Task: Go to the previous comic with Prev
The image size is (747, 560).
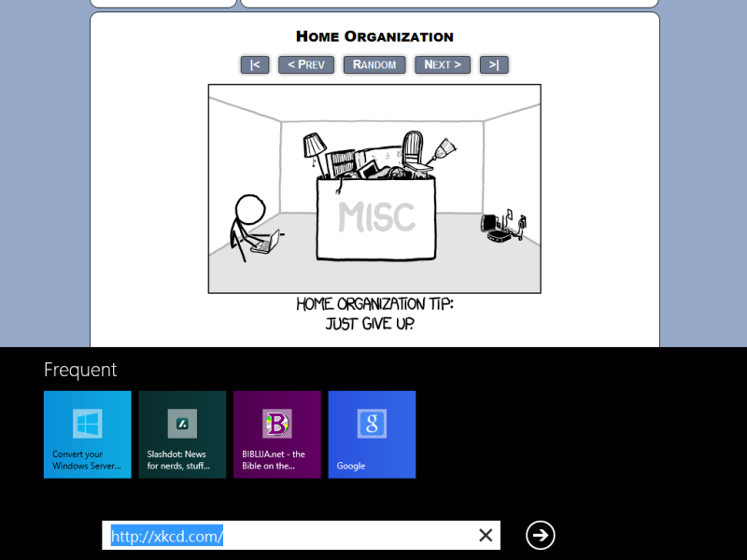Action: click(306, 64)
